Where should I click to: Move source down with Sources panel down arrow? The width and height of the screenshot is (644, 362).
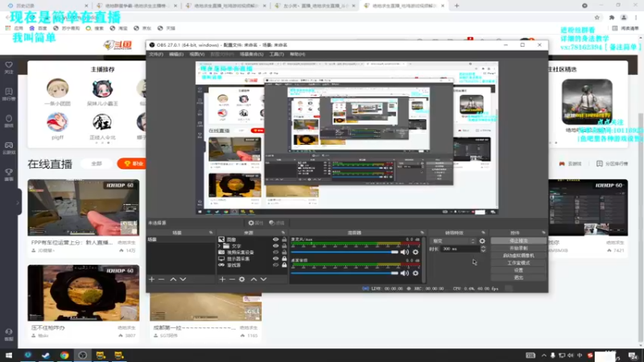[263, 279]
